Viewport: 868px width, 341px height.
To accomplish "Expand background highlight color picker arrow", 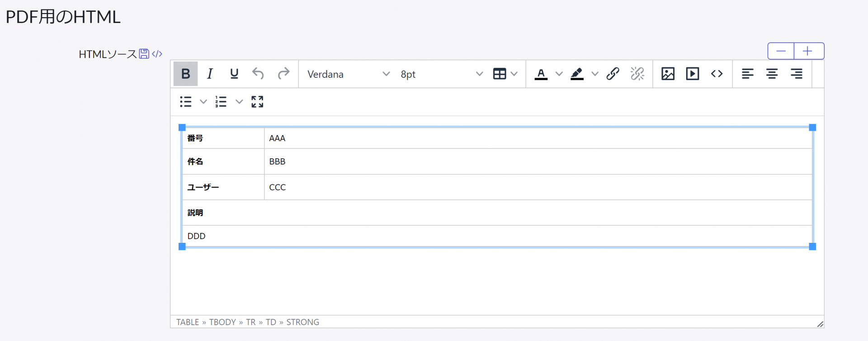I will (595, 74).
